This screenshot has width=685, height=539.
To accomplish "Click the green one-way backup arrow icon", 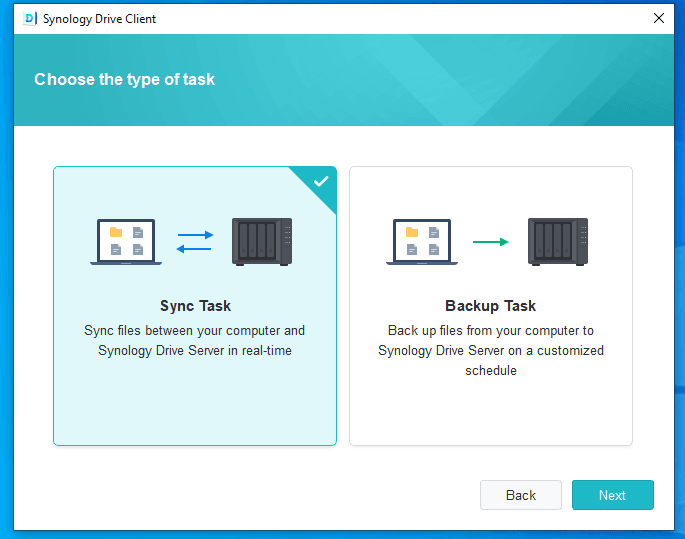I will point(491,242).
